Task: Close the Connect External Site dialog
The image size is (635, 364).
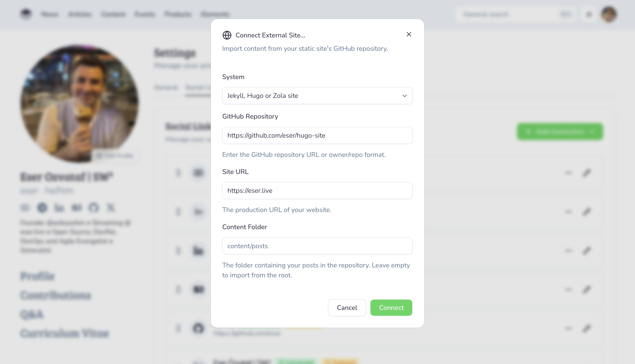Action: click(409, 34)
